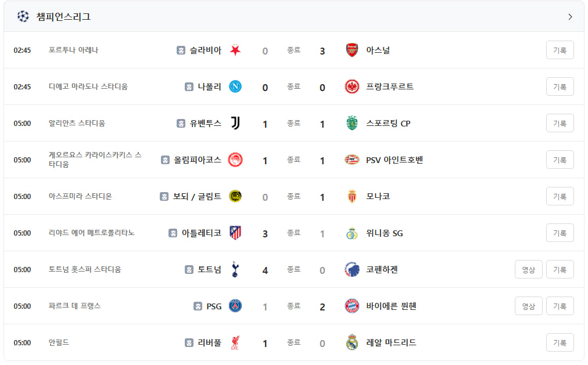The image size is (588, 365).
Task: Click the Liverpool team crest
Action: 235,342
